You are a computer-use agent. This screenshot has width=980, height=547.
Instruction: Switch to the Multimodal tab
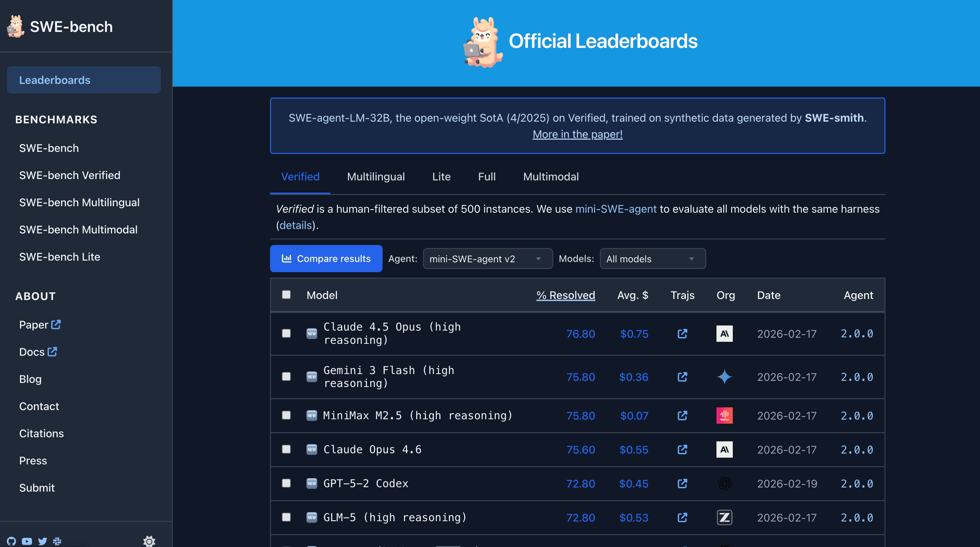click(551, 177)
